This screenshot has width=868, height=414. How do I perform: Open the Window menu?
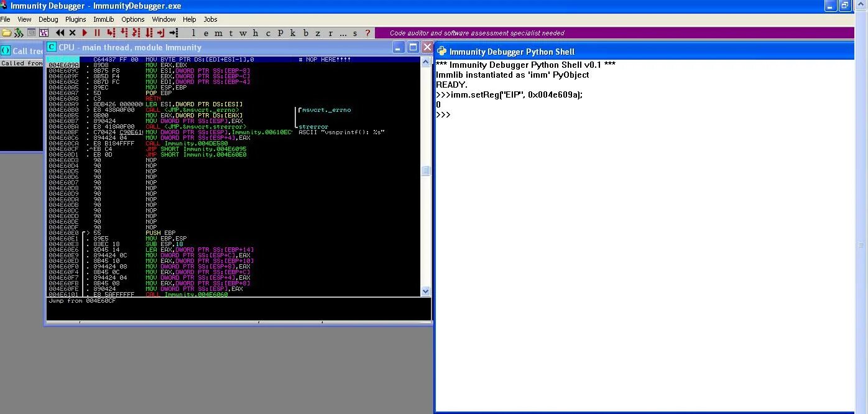pos(164,19)
